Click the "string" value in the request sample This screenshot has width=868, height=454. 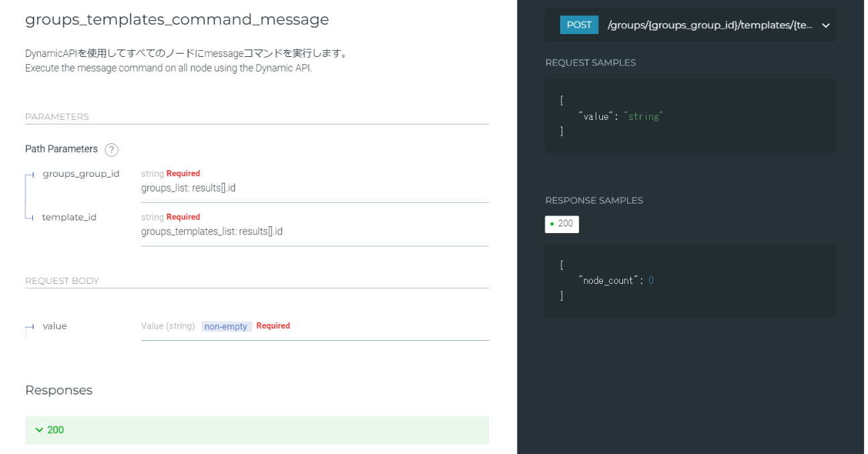click(x=642, y=117)
